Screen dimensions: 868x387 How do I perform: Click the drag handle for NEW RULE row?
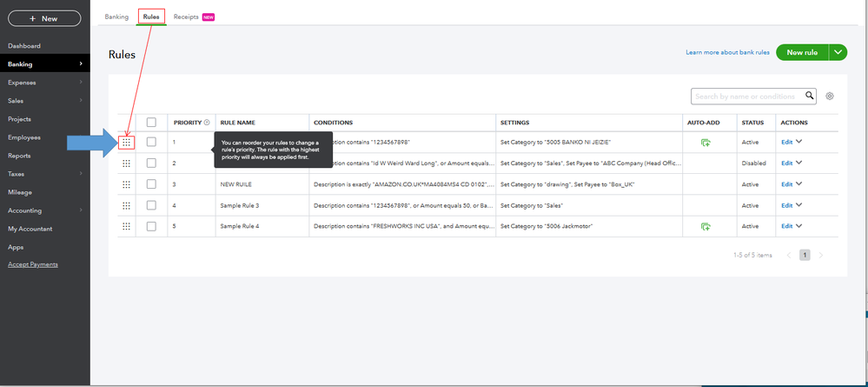[126, 184]
